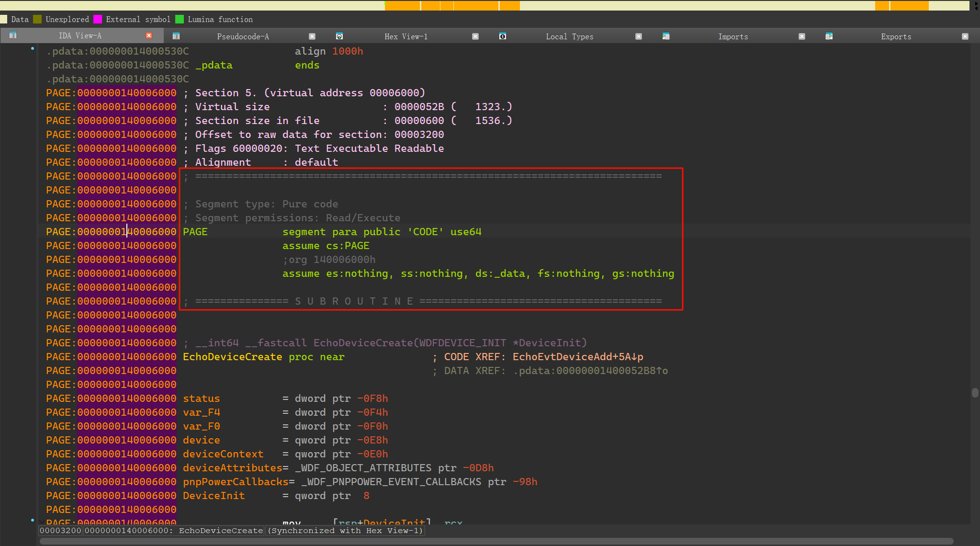Click the Exports tab icon
This screenshot has width=980, height=546.
(x=829, y=36)
